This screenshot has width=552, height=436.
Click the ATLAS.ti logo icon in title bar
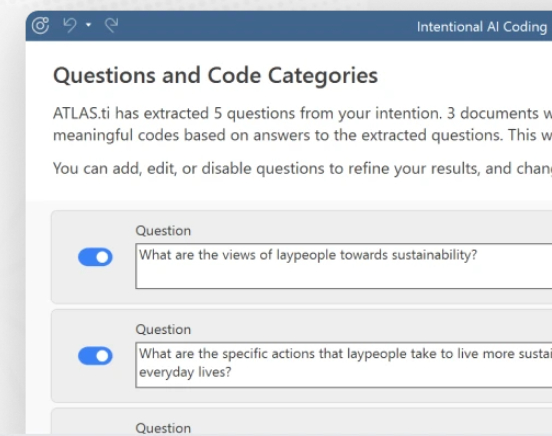click(x=40, y=25)
